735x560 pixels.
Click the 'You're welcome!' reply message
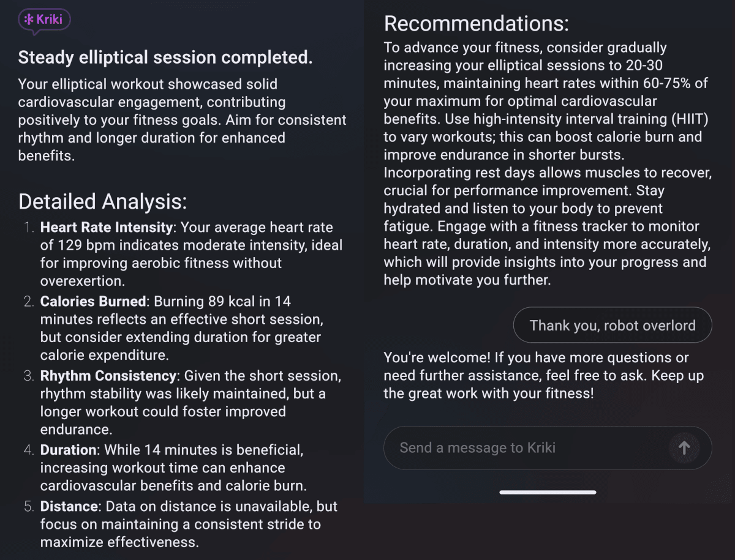543,375
